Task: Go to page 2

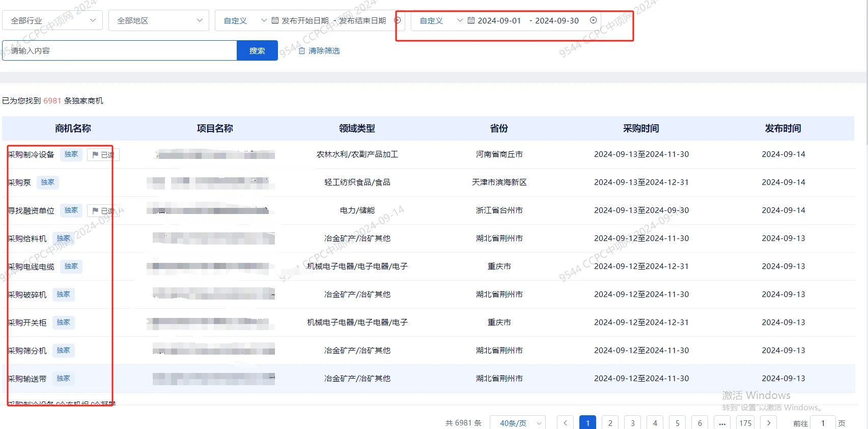Action: pos(610,423)
